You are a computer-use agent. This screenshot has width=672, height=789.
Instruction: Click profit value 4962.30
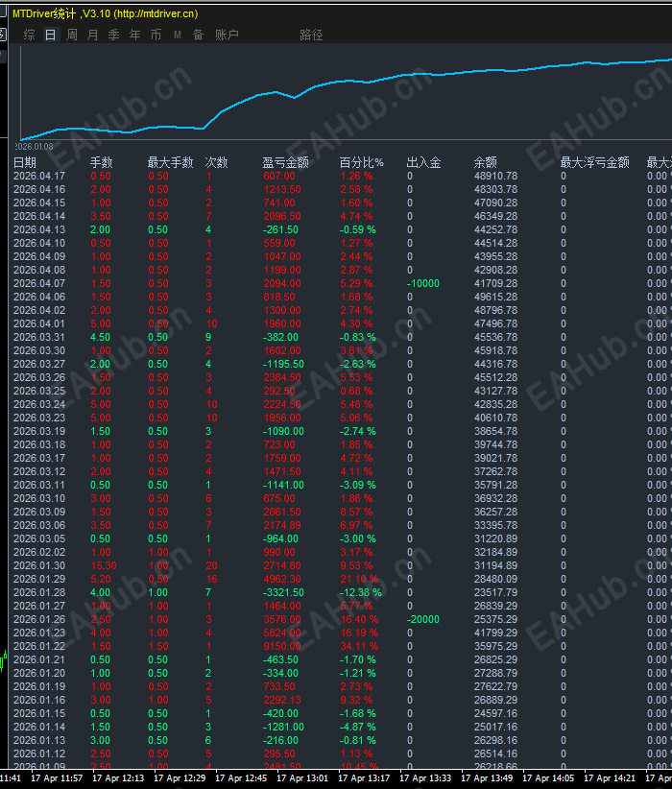click(x=282, y=579)
